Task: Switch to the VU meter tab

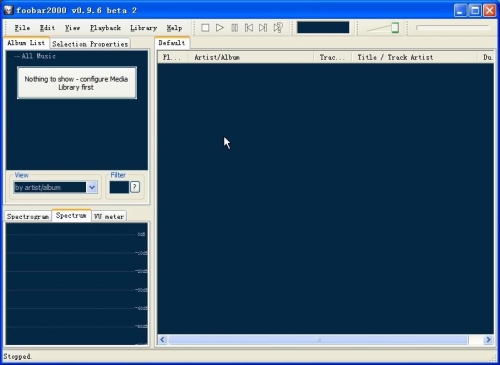Action: pyautogui.click(x=109, y=216)
